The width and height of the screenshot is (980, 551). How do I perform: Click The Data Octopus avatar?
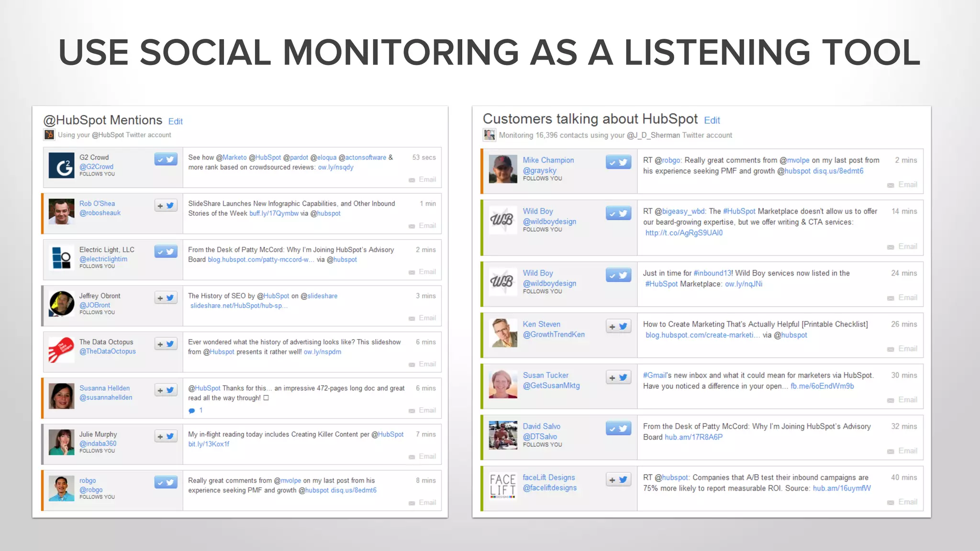62,350
